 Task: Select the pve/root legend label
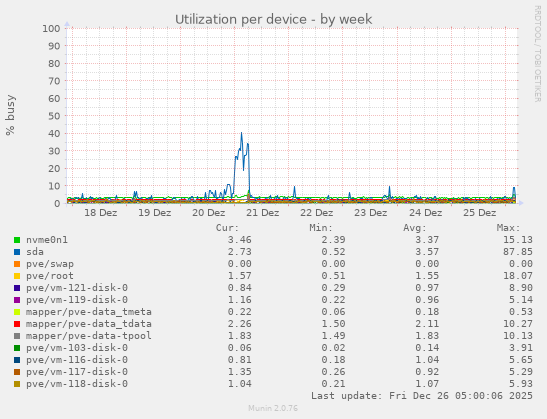click(50, 276)
